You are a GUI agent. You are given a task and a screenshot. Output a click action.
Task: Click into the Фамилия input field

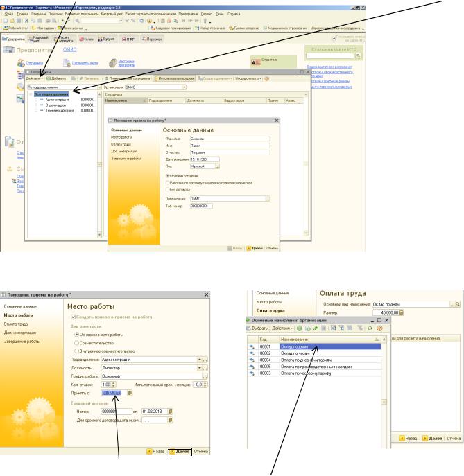[x=230, y=139]
